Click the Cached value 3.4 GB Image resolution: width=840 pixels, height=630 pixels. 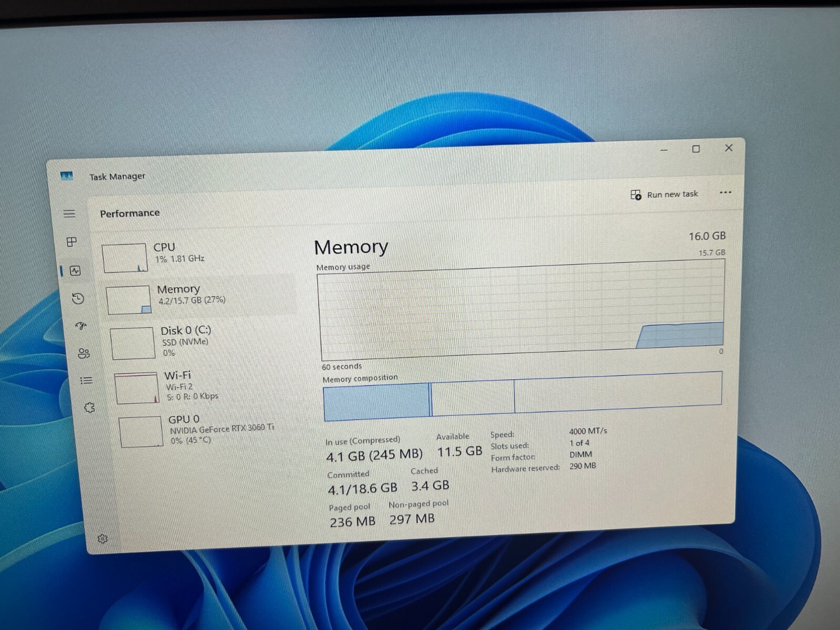[430, 486]
